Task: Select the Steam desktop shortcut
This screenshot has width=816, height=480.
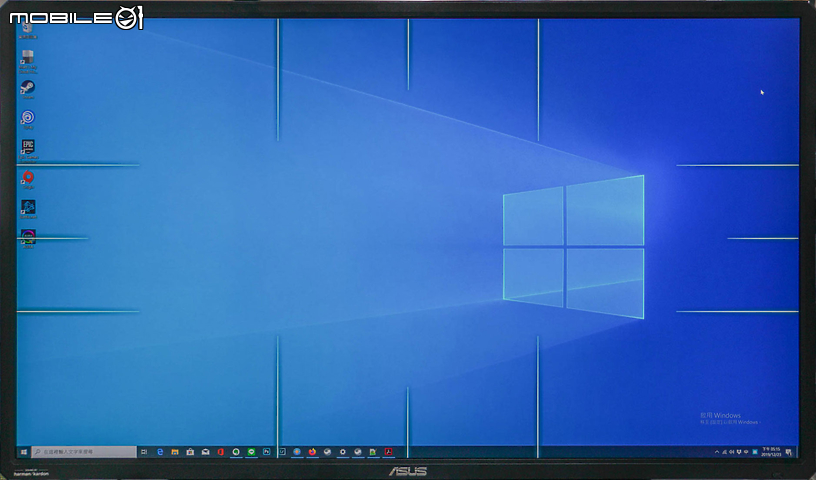Action: 28,90
